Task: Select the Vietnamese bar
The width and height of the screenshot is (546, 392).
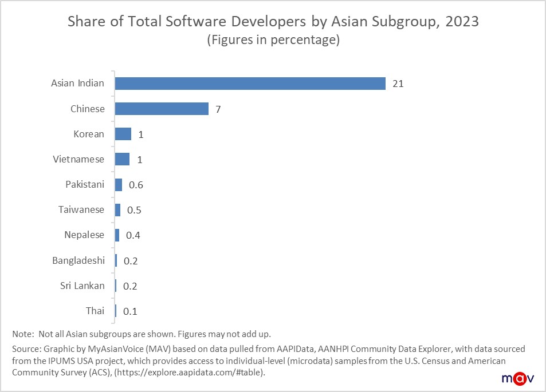Action: (x=121, y=159)
